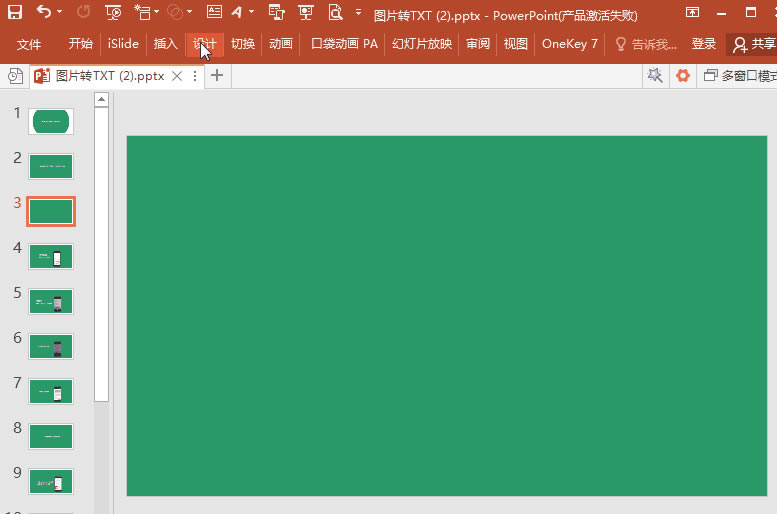Click the print preview magnifier icon
This screenshot has height=514, width=777.
click(x=333, y=13)
